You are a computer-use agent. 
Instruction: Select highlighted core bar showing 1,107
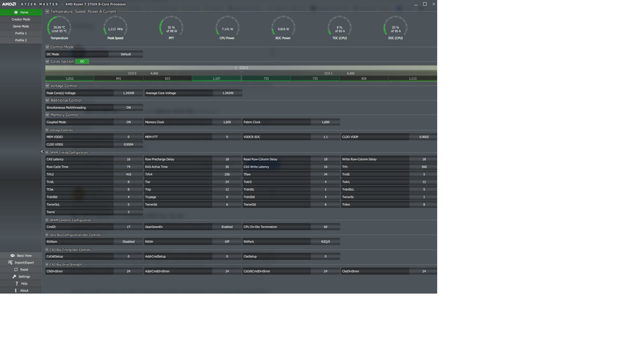tap(217, 79)
